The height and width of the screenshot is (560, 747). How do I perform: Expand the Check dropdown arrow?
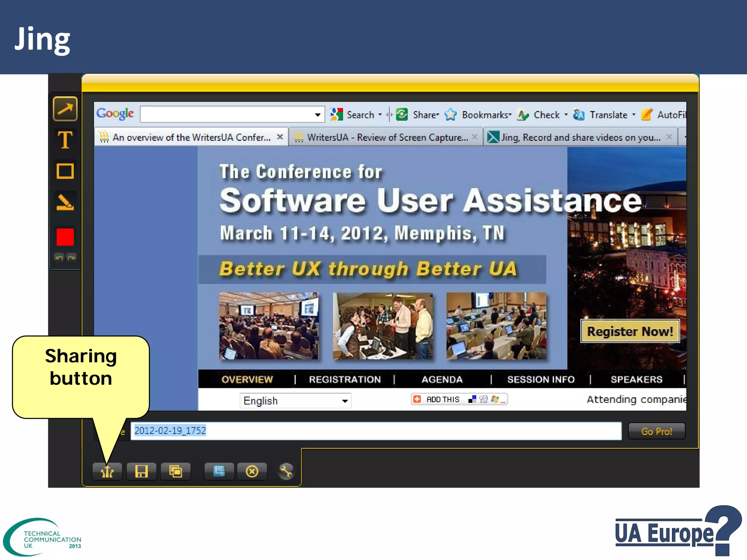(566, 115)
